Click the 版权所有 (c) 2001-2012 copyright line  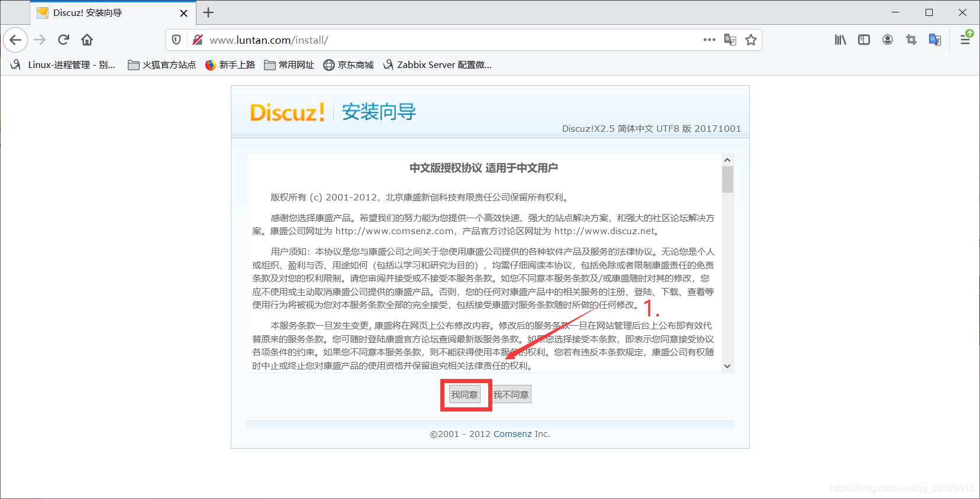(x=420, y=197)
